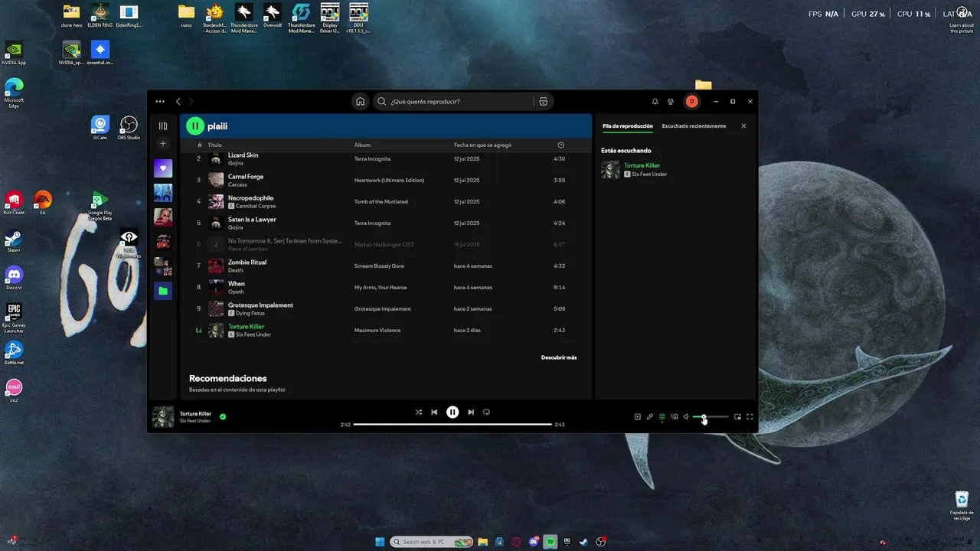Open File Explorer from the taskbar

[482, 542]
